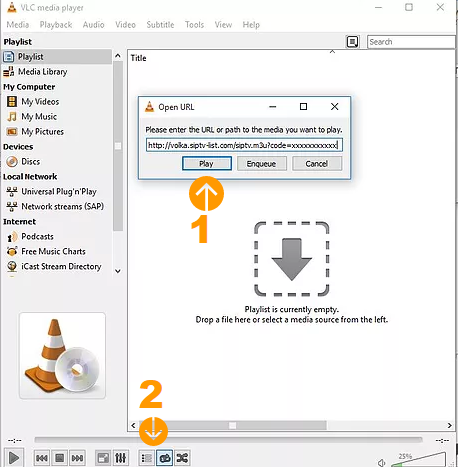Open the Playback menu
Viewport: 458px width, 467px height.
[56, 25]
